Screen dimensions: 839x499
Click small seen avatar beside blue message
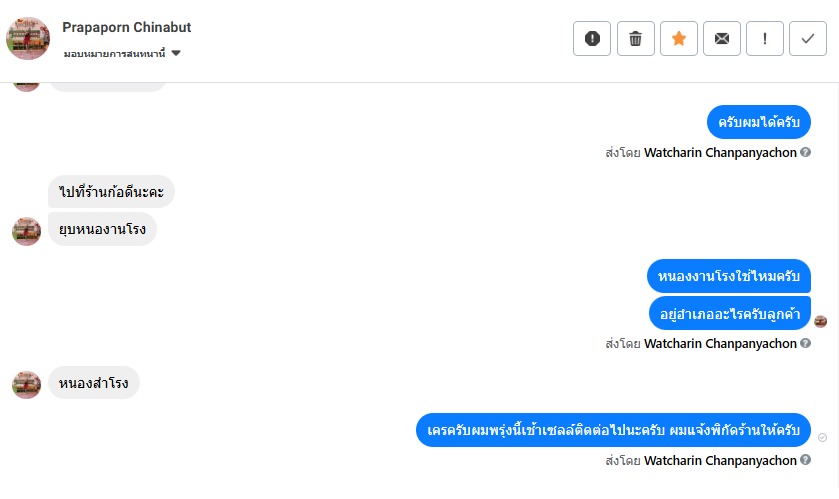[821, 321]
